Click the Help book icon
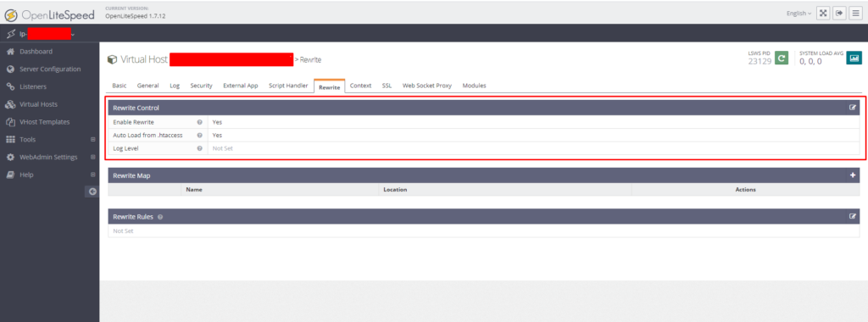This screenshot has height=322, width=868. click(x=9, y=175)
